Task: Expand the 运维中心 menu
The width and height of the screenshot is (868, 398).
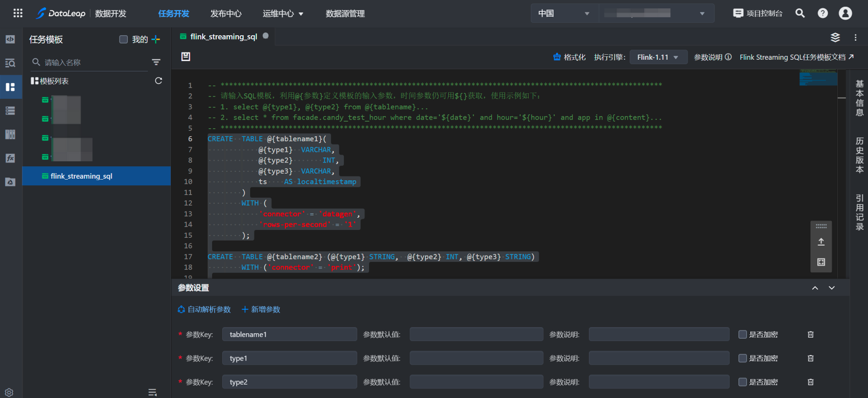Action: [283, 13]
